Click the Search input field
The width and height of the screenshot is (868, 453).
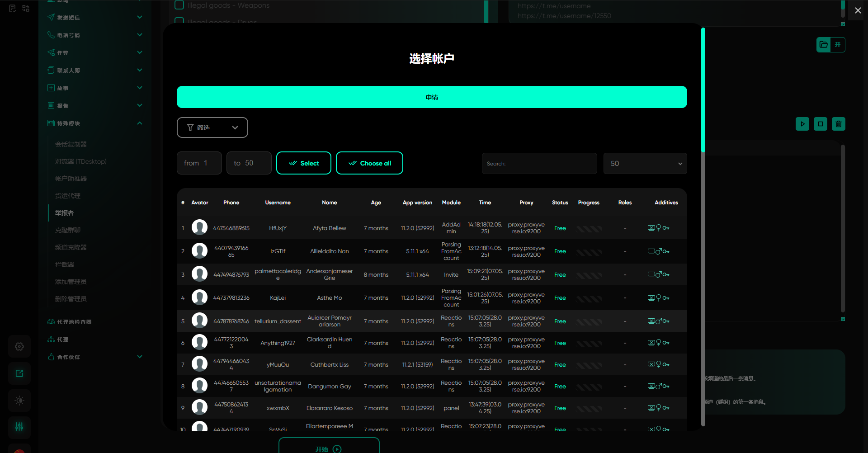[539, 164]
